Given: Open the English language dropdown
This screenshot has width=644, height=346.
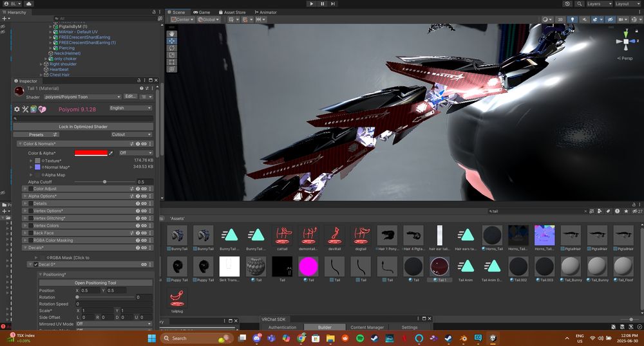Looking at the screenshot, I should pyautogui.click(x=131, y=108).
